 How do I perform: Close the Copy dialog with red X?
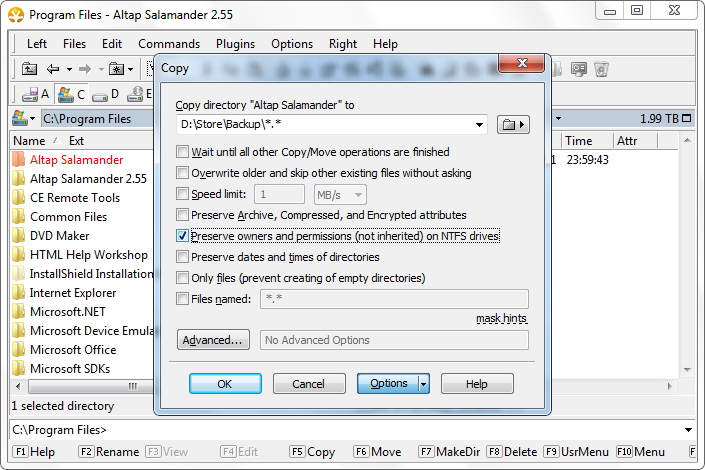522,63
